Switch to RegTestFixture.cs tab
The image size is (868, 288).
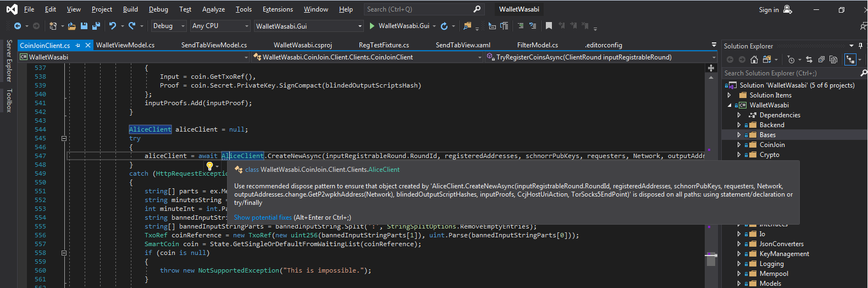pyautogui.click(x=384, y=45)
